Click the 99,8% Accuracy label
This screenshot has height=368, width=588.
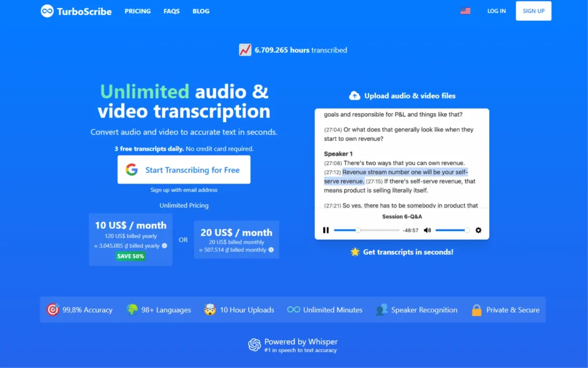87,310
